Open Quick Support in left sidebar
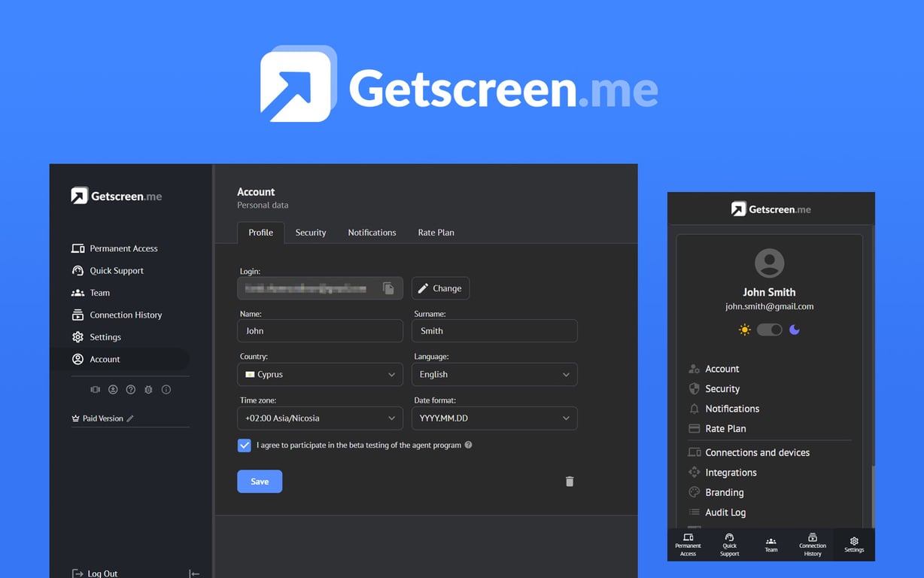The width and height of the screenshot is (924, 578). (108, 271)
